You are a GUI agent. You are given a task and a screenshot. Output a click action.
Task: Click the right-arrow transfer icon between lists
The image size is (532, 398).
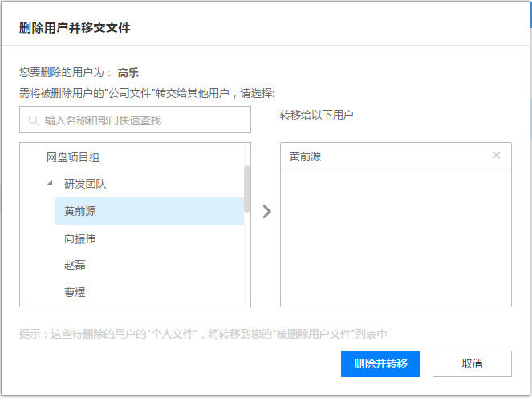pos(266,211)
